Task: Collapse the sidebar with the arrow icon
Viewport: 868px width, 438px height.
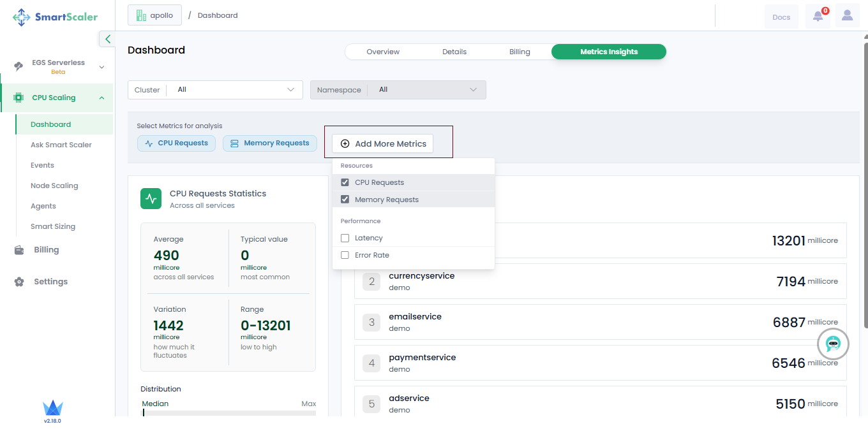Action: (107, 39)
